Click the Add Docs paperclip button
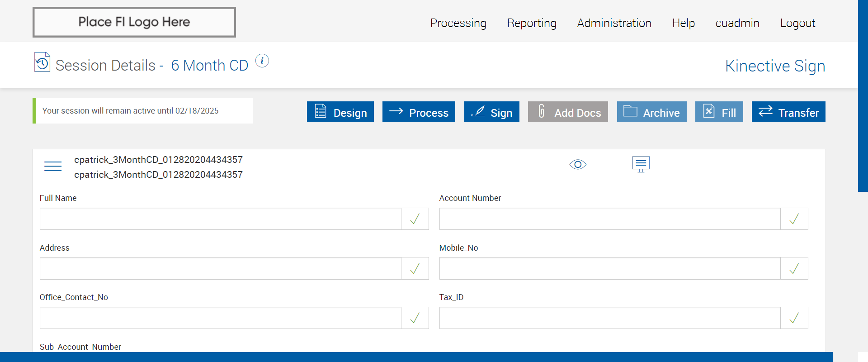The image size is (868, 362). [568, 112]
